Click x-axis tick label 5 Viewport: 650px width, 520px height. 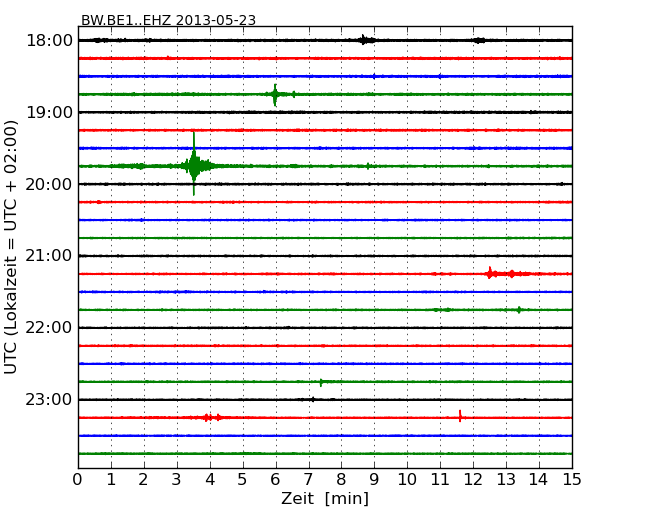(243, 480)
